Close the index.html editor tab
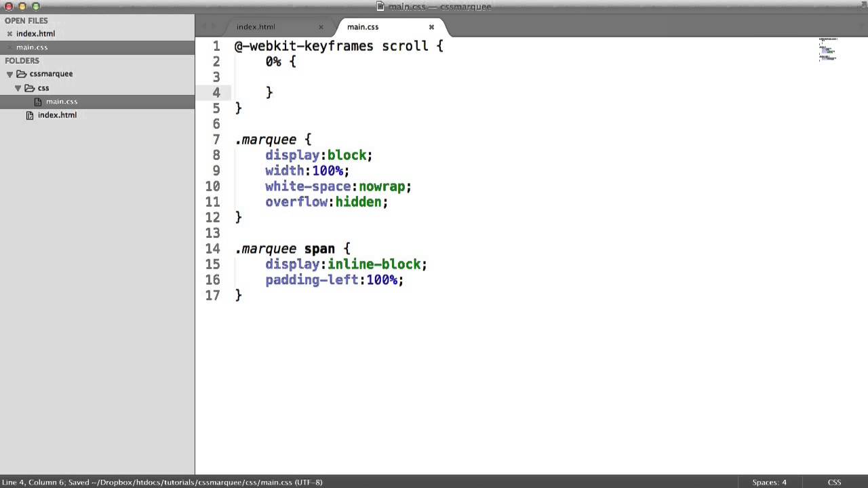The height and width of the screenshot is (488, 868). (x=321, y=27)
